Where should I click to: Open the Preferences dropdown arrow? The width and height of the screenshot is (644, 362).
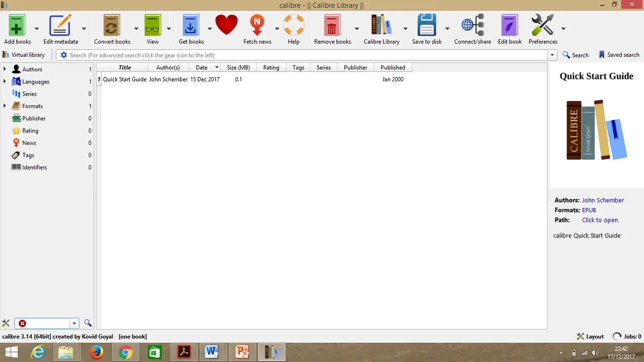coord(563,29)
